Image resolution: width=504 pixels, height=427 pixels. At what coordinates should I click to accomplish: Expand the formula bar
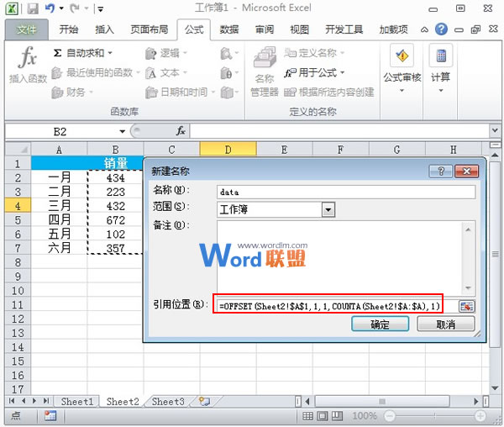point(495,130)
